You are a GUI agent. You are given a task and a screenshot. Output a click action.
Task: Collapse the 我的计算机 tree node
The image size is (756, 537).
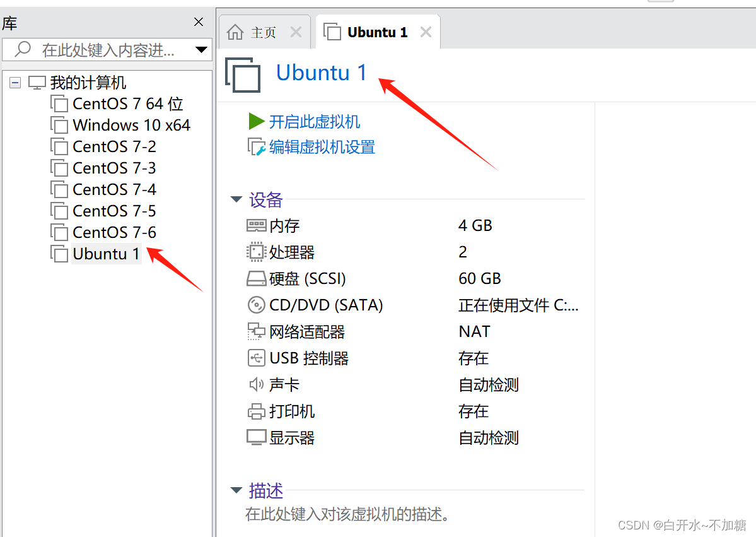[x=15, y=83]
